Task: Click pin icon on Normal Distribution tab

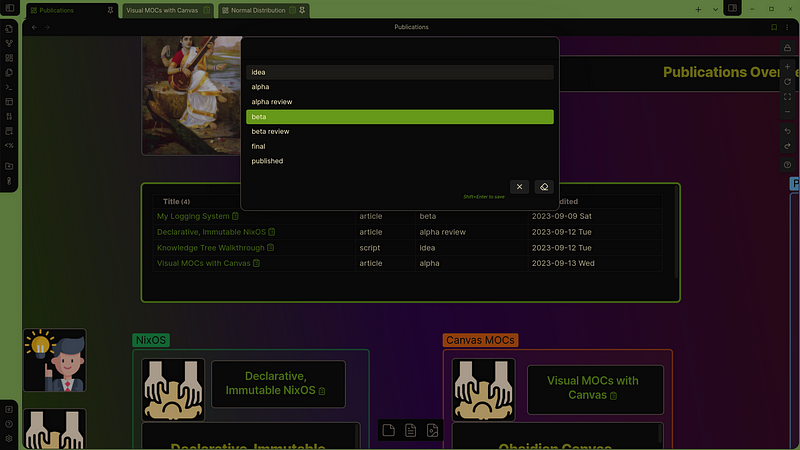Action: (302, 10)
